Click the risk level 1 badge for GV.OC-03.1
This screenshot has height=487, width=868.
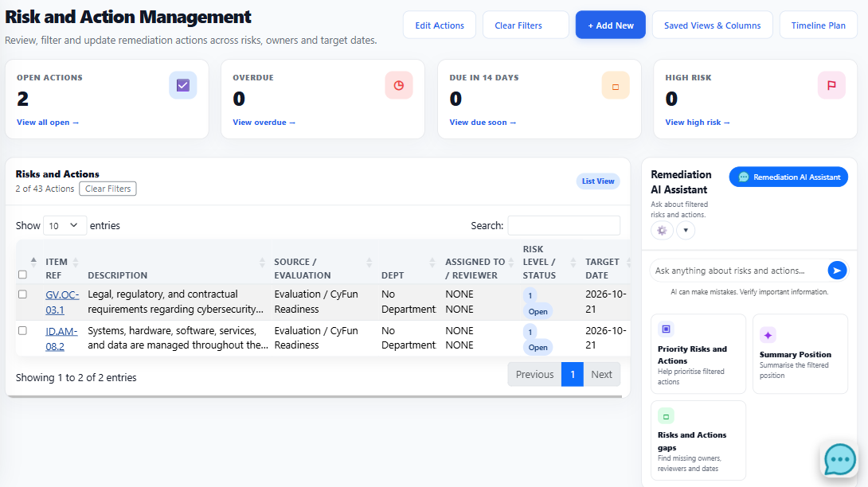click(530, 295)
